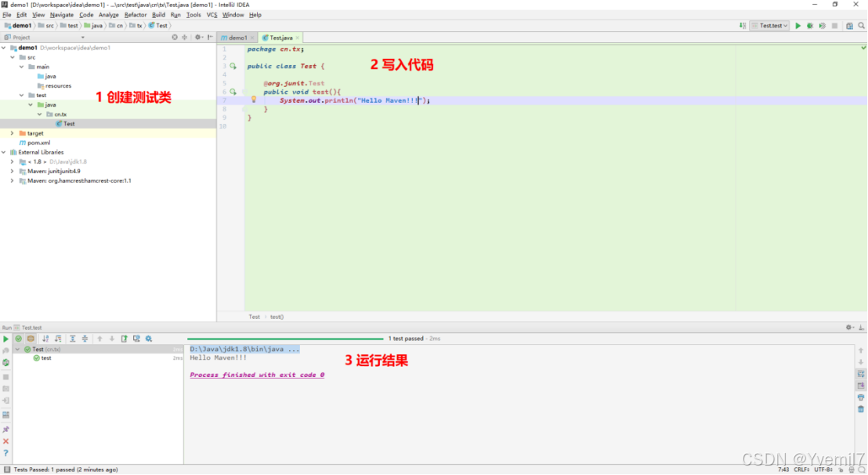Image resolution: width=868 pixels, height=475 pixels.
Task: Collapse the cn.tx package node
Action: pos(40,114)
